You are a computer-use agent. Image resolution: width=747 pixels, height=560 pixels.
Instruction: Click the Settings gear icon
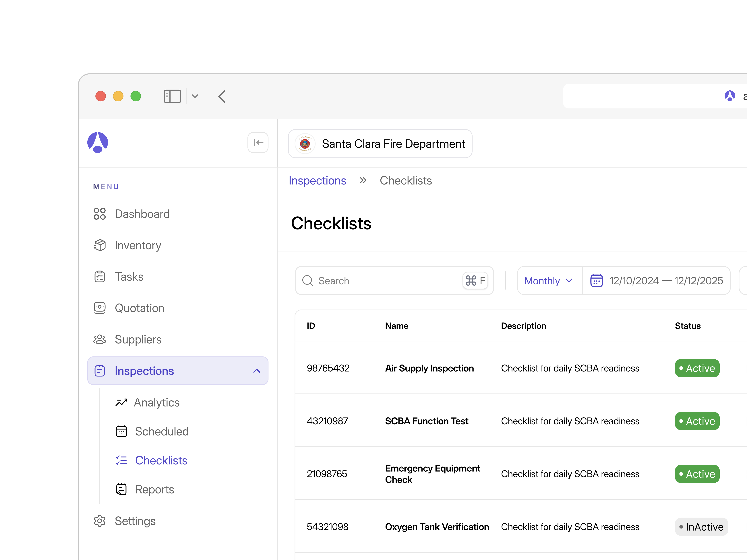coord(100,521)
